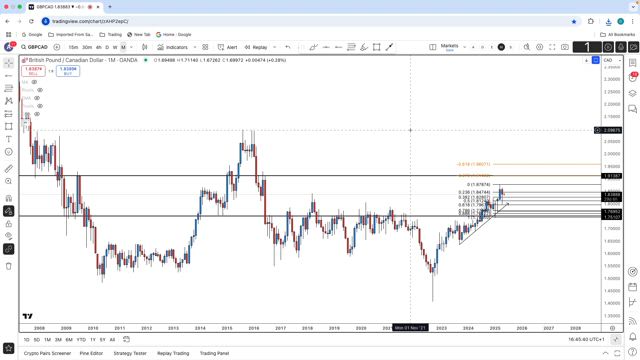This screenshot has height=360, width=640.
Task: Open the Pine Editor tab
Action: [x=91, y=353]
